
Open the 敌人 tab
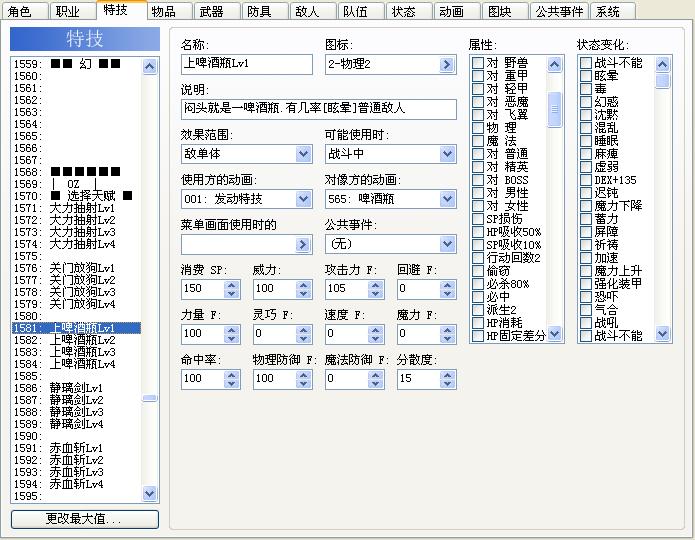[x=313, y=11]
